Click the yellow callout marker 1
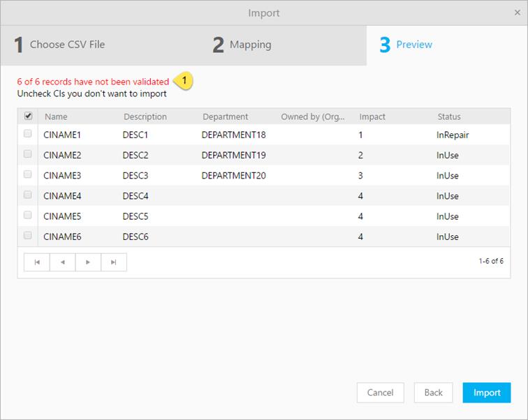 click(x=184, y=82)
